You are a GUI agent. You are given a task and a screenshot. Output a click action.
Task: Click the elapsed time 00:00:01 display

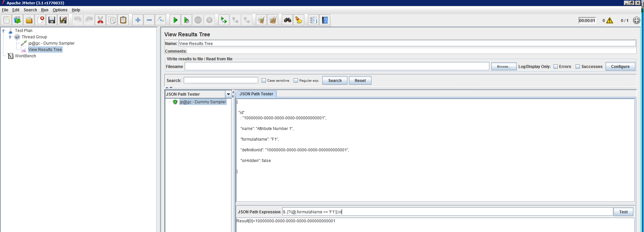(587, 20)
